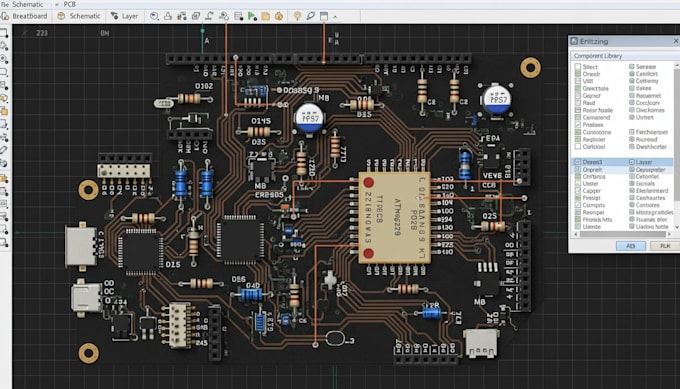Click the "RLK" button in the dialog
Screen dimensions: 680x389
(x=665, y=246)
